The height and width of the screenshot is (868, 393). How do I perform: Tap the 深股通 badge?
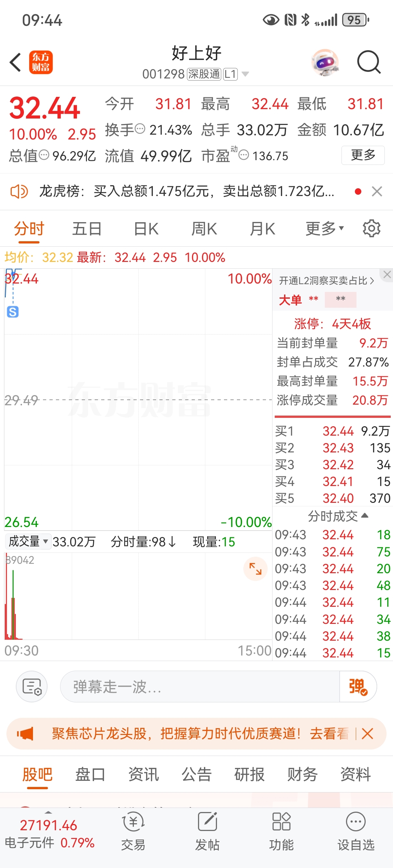click(x=204, y=74)
